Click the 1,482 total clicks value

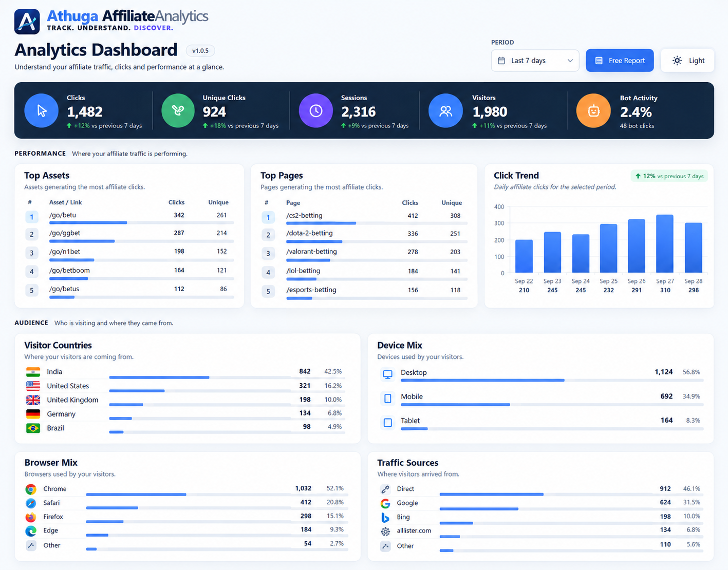tap(85, 112)
